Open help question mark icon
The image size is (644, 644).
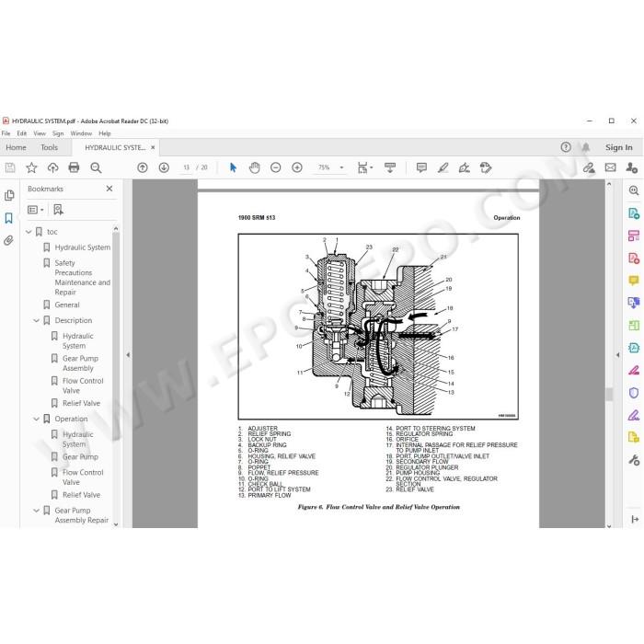[566, 147]
